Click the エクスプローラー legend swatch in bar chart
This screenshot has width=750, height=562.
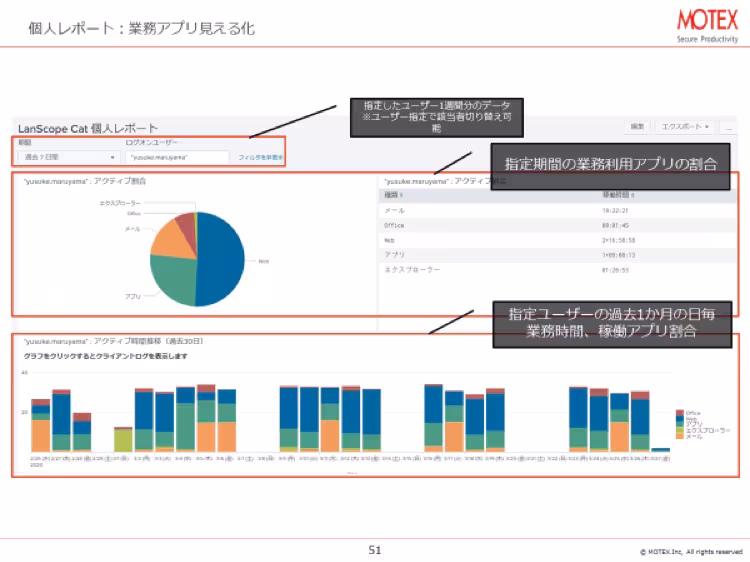679,430
